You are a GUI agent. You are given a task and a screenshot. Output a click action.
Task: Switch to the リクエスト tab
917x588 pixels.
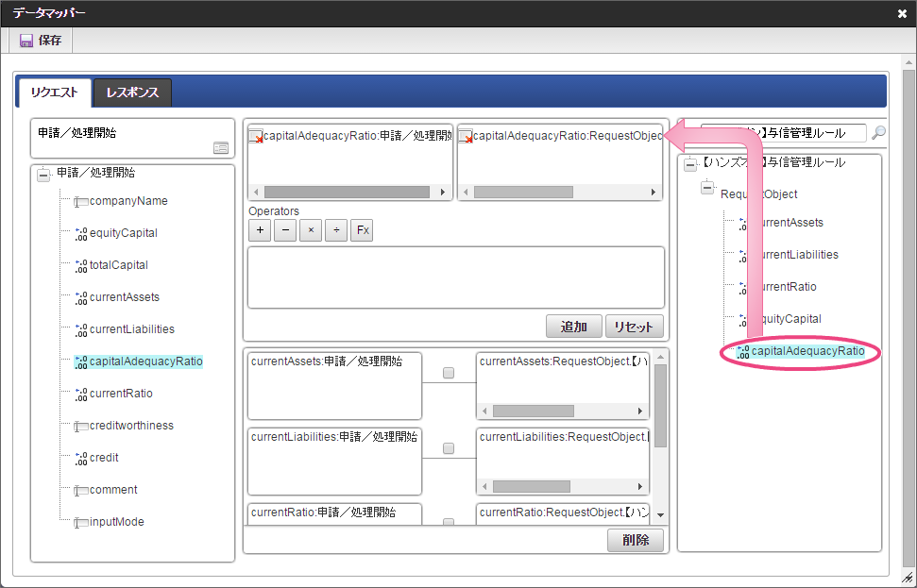[x=55, y=92]
